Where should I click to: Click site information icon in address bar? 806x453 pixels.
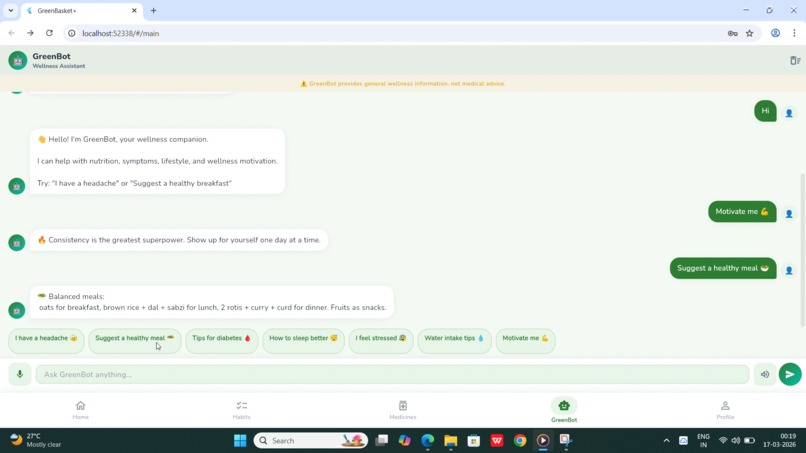(x=72, y=33)
